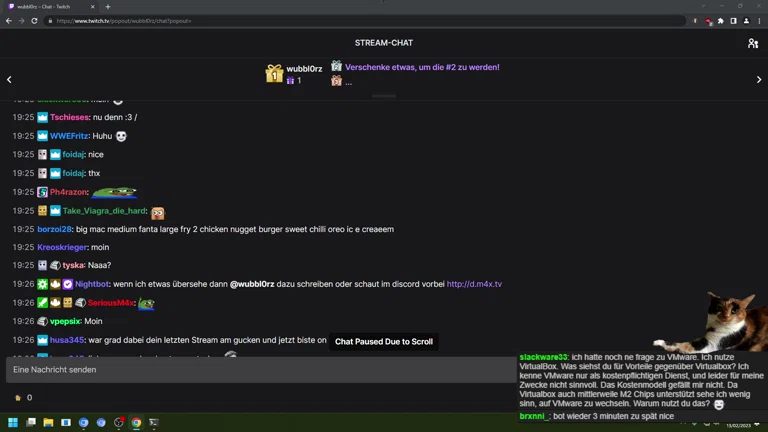Show previous leaderboard with left arrow
The width and height of the screenshot is (768, 432).
[9, 79]
